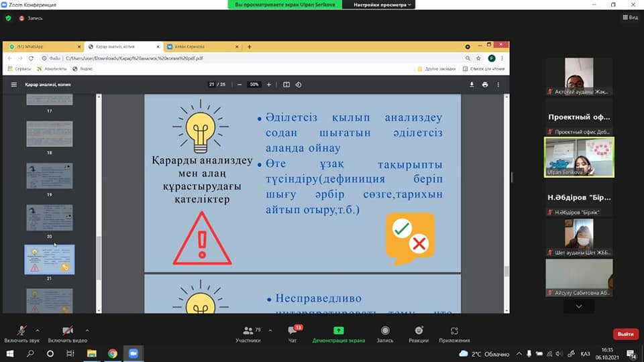The width and height of the screenshot is (644, 362).
Task: Switch keyboard language ҚАЗ indicator
Action: (585, 354)
